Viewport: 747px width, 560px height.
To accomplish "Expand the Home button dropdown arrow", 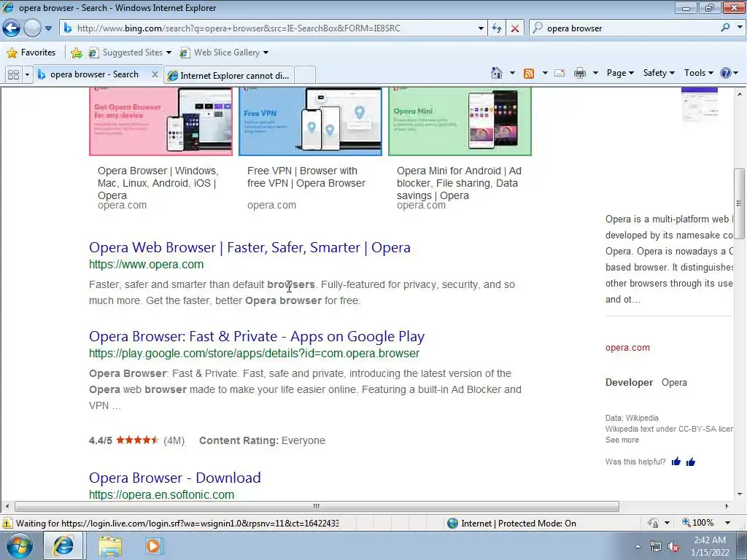I will [x=512, y=73].
